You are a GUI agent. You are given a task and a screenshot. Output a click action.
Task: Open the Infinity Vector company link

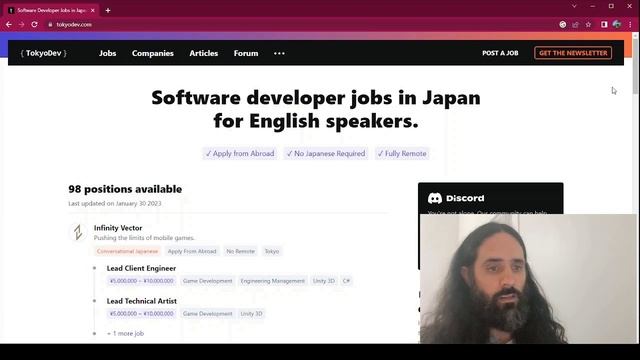coord(118,228)
